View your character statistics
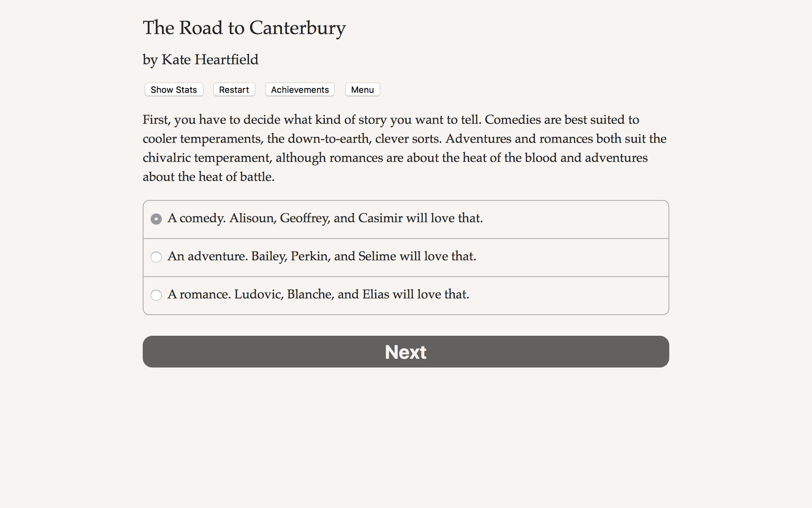812x508 pixels. (x=173, y=89)
